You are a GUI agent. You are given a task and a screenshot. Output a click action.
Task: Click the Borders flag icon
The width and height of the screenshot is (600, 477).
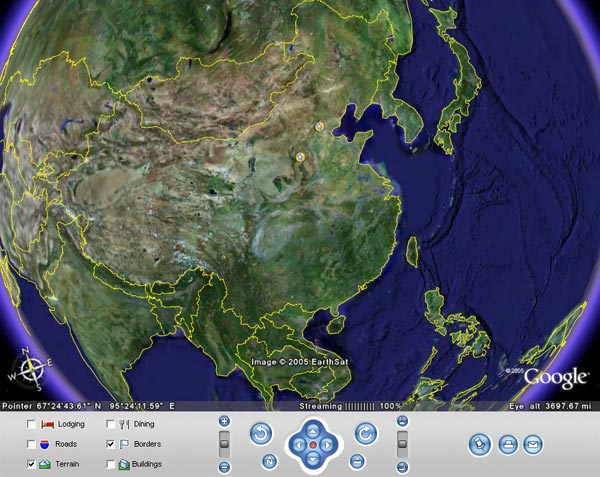[124, 444]
